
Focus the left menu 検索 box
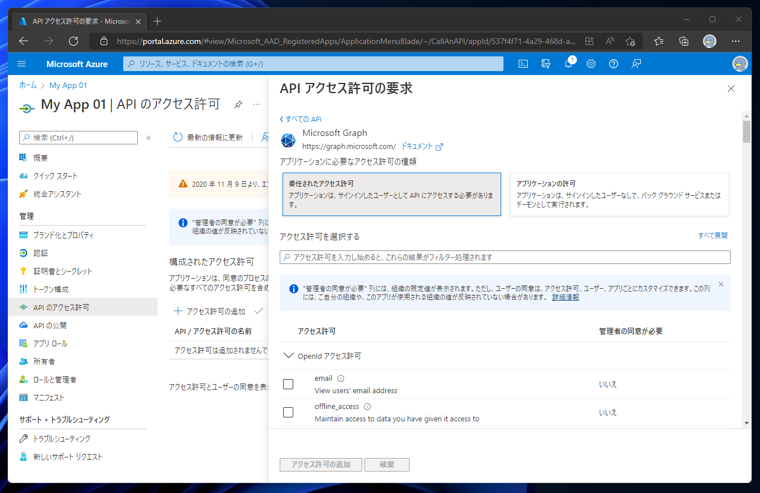pyautogui.click(x=79, y=138)
